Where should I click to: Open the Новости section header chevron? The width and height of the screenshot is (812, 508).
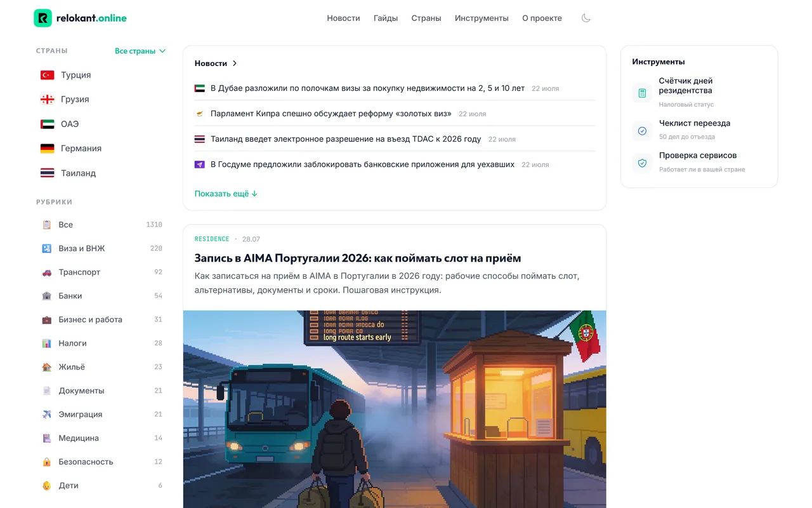[x=235, y=63]
